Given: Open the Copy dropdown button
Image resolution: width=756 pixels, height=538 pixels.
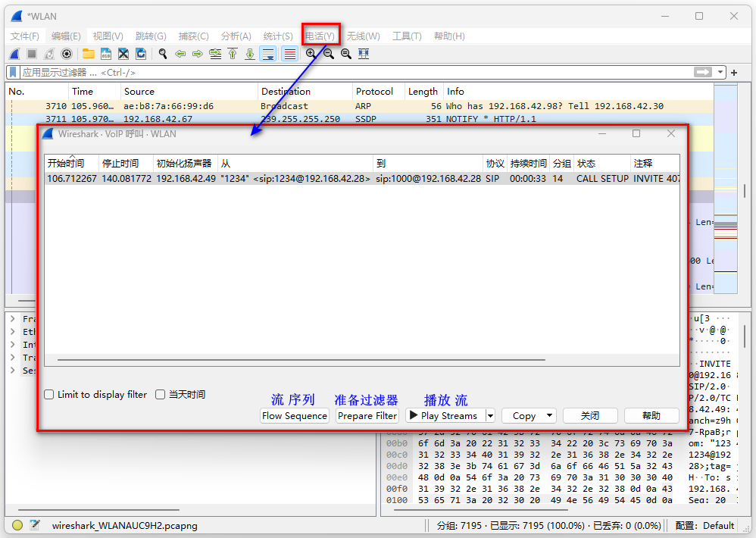Looking at the screenshot, I should tap(529, 415).
